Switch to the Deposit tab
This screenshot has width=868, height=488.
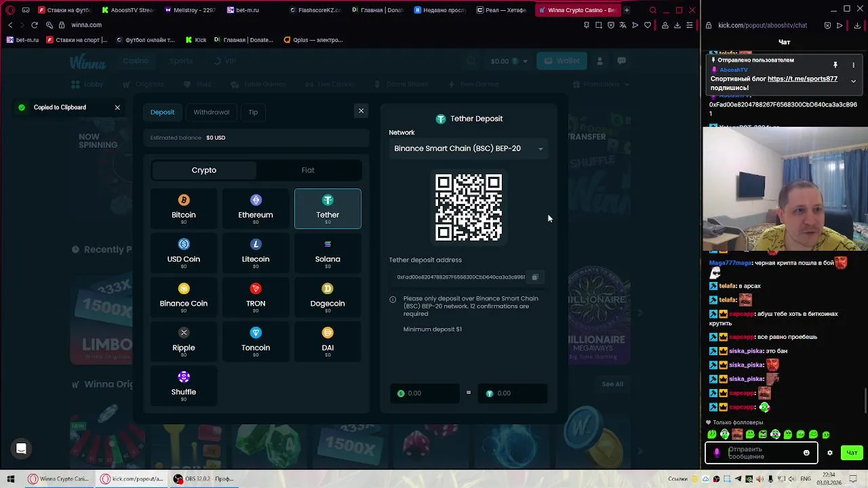tap(162, 112)
